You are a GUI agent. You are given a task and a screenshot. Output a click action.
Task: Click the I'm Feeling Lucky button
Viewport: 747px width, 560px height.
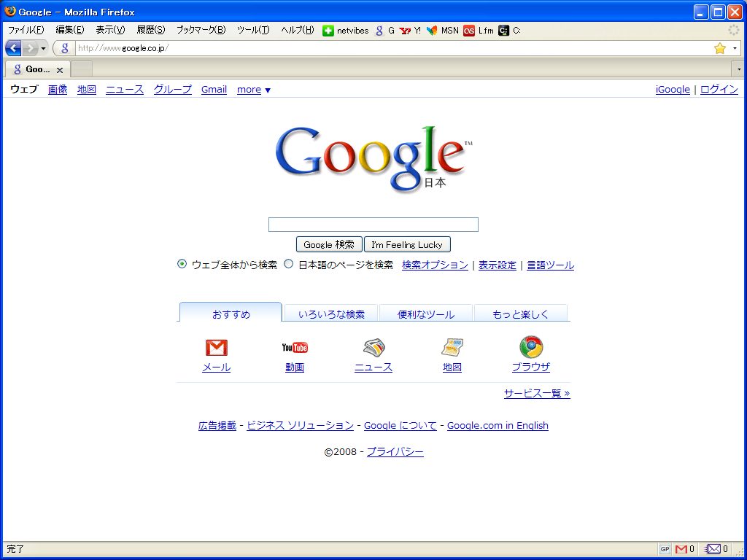click(x=407, y=245)
